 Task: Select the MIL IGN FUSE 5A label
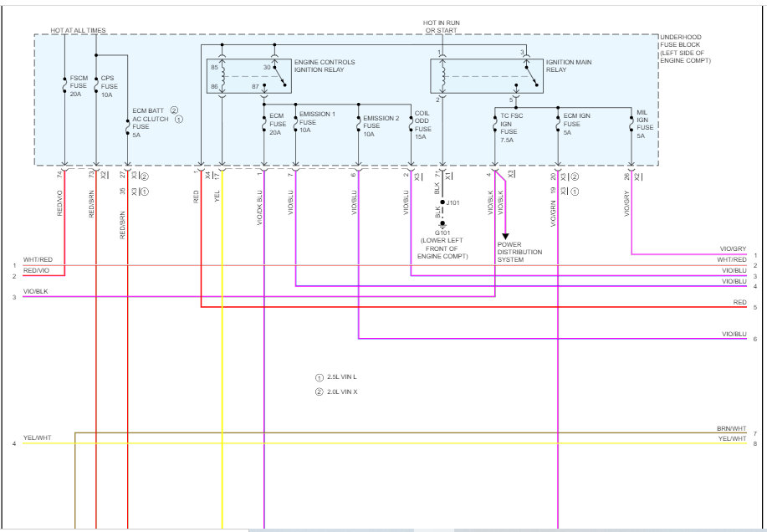coord(644,124)
